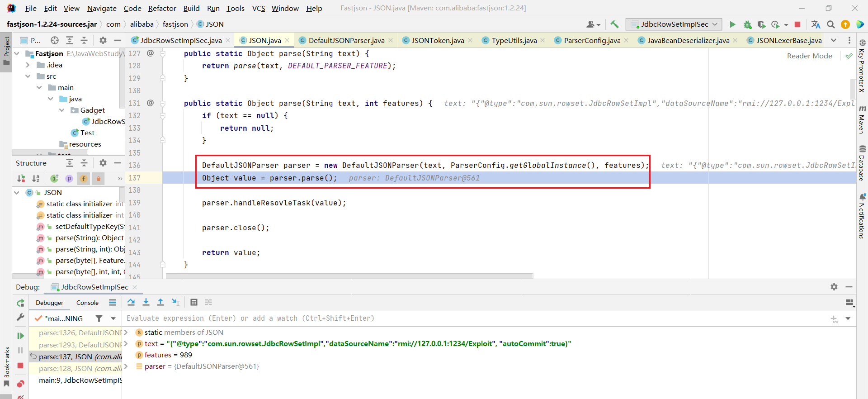
Task: Toggle Show Inherited in Structure panel
Action: coord(54,179)
